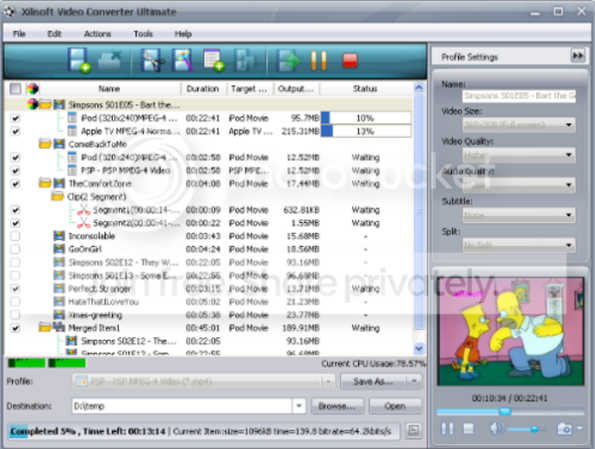Screen dimensions: 595x449
Task: Open the Video Size dropdown
Action: click(x=519, y=124)
